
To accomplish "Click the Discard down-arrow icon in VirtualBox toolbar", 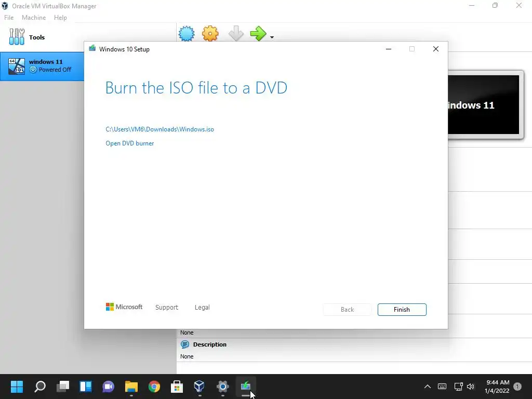I will (236, 34).
